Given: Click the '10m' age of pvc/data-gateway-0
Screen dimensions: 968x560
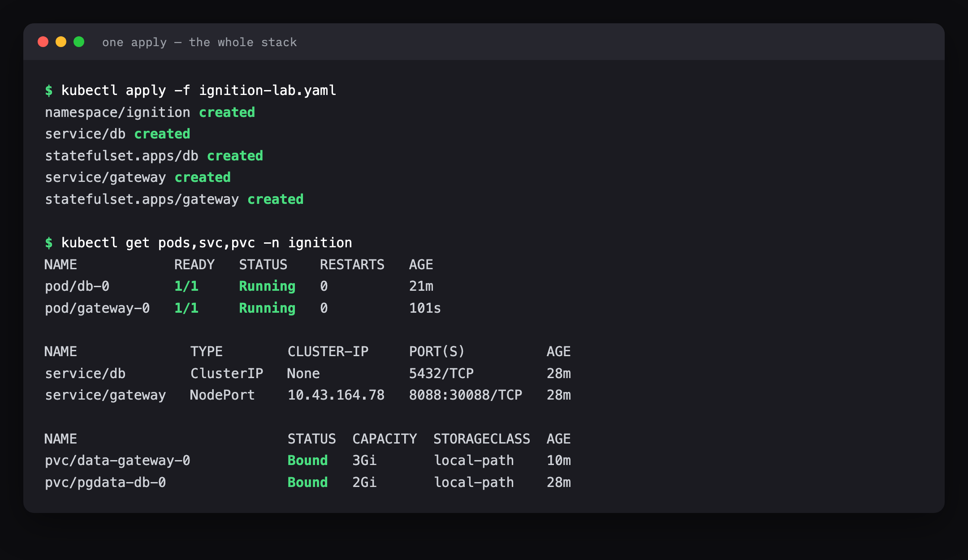Looking at the screenshot, I should 559,461.
